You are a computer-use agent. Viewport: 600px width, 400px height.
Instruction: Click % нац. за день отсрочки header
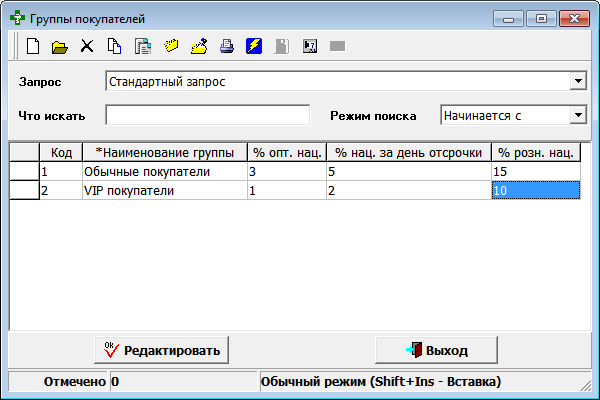pos(409,152)
